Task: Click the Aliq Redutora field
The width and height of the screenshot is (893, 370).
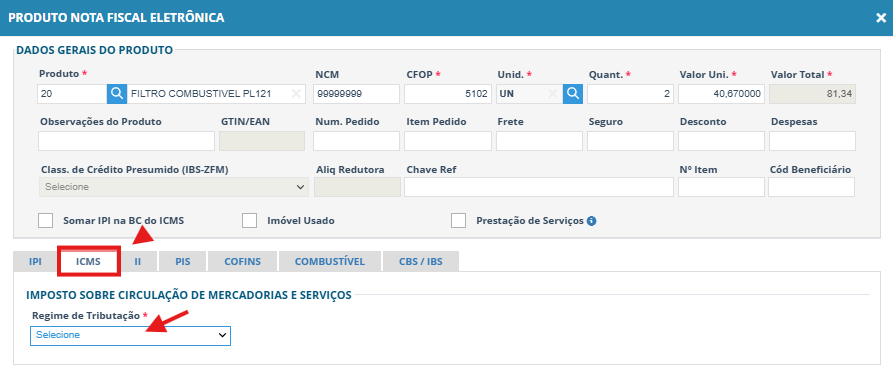Action: point(357,187)
